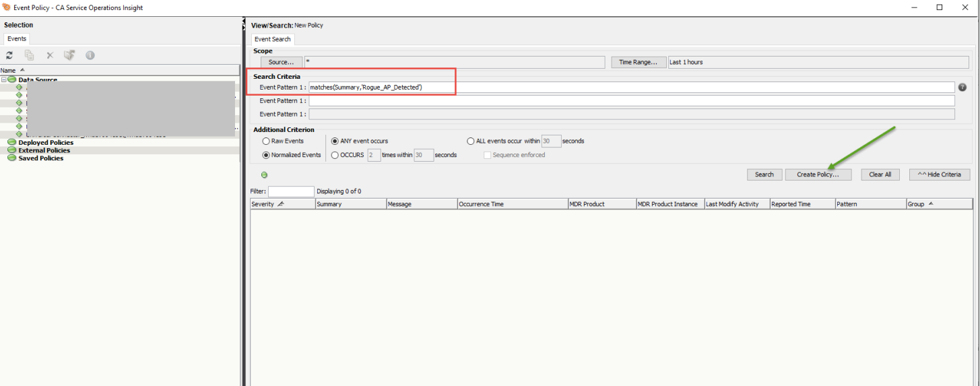
Task: Click the deploy policy folder icon
Action: [69, 55]
